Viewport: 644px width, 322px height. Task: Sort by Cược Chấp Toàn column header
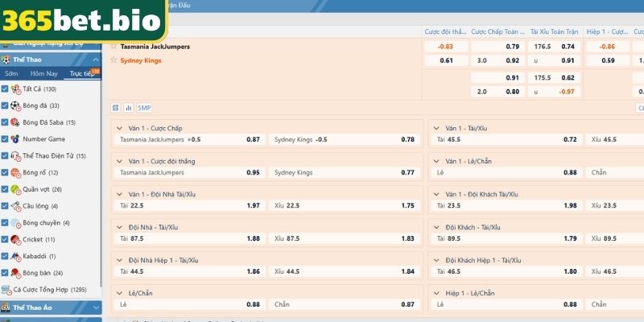[497, 31]
